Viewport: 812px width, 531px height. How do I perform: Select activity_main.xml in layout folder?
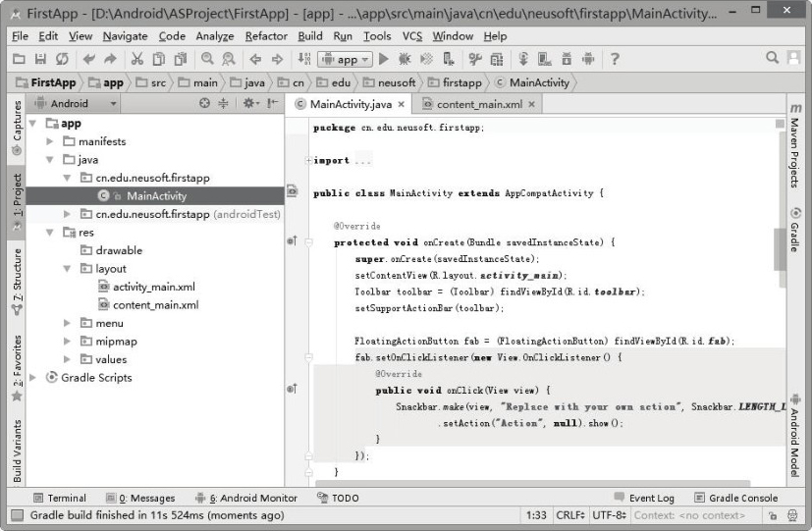[x=153, y=287]
